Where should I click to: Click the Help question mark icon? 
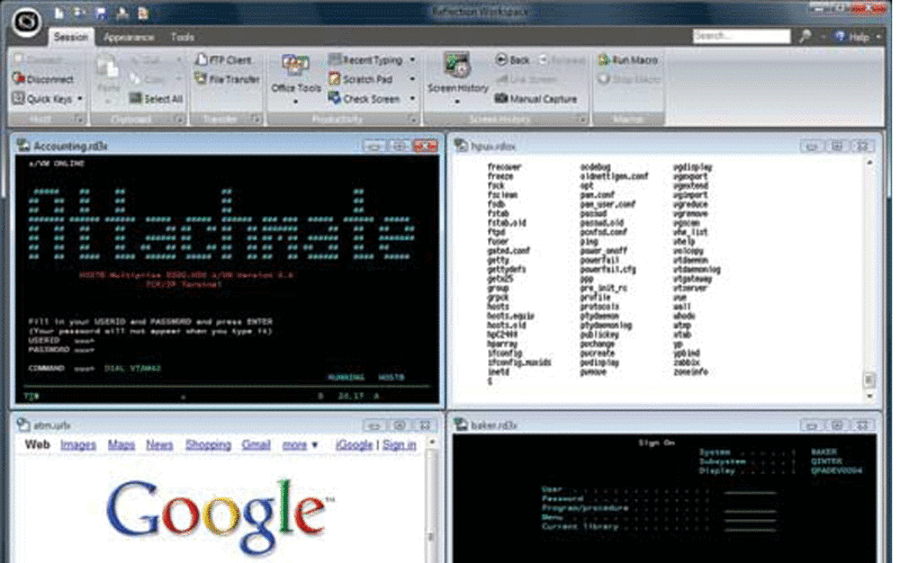coord(840,37)
